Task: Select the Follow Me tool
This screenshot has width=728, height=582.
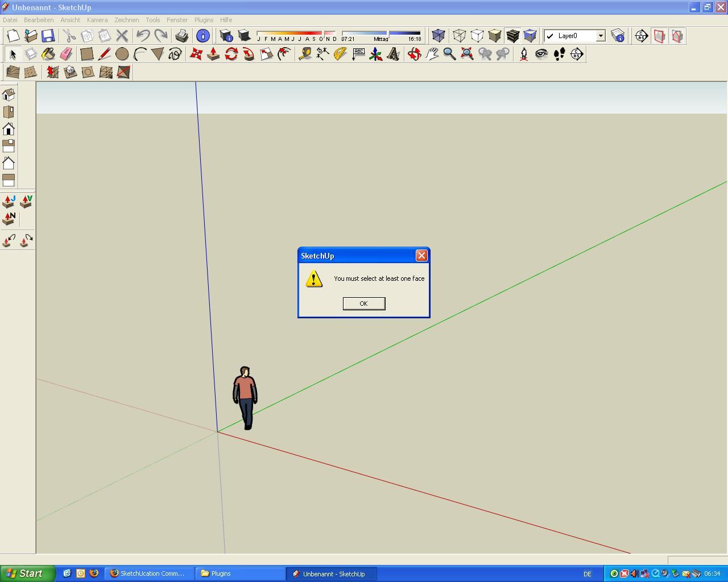Action: [x=249, y=54]
